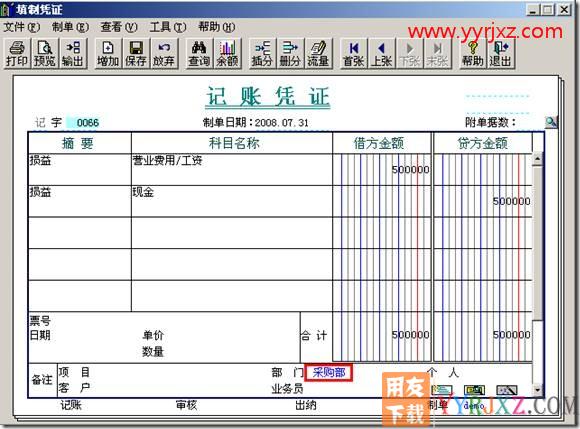This screenshot has height=429, width=580.
Task: Click the 合计 credit total 500000
Action: [511, 335]
